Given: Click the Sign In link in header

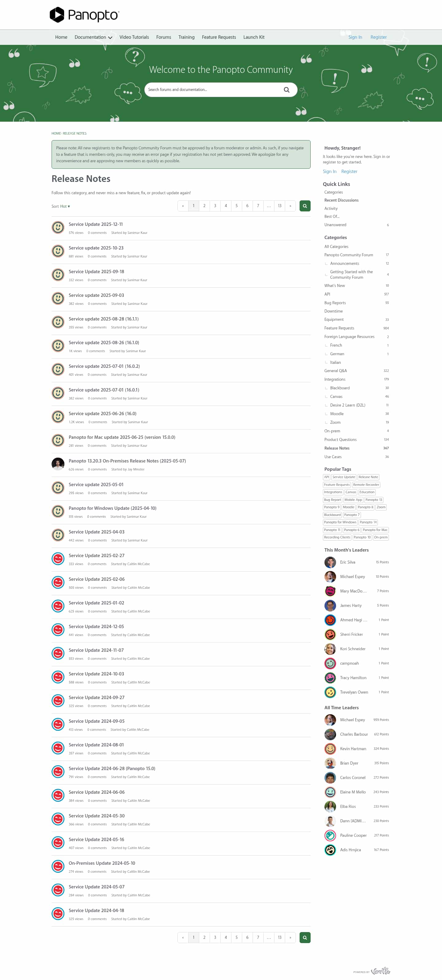Looking at the screenshot, I should point(355,37).
